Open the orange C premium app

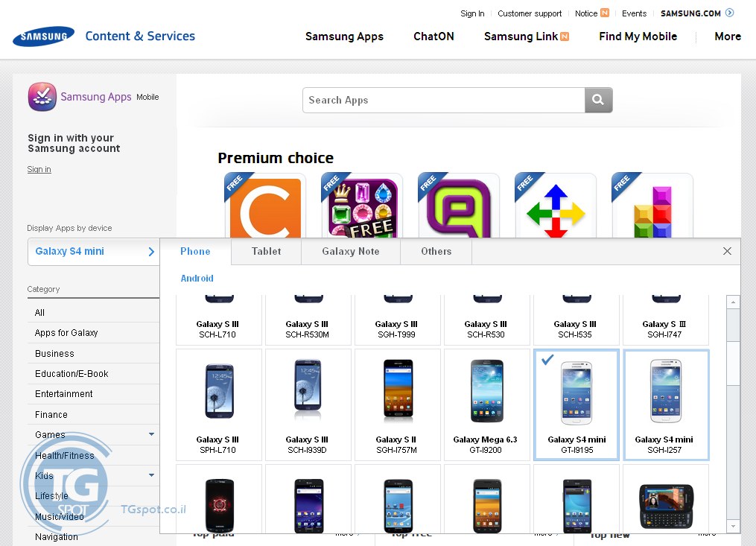pyautogui.click(x=265, y=206)
